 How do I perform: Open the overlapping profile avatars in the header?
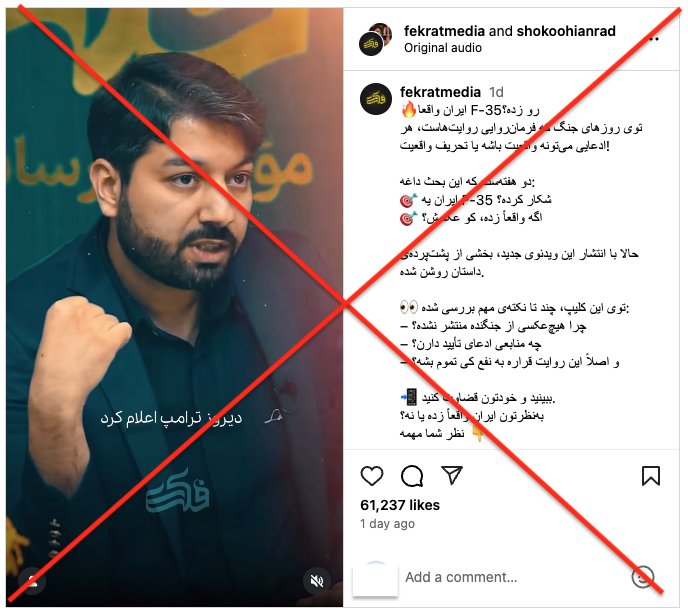point(376,39)
